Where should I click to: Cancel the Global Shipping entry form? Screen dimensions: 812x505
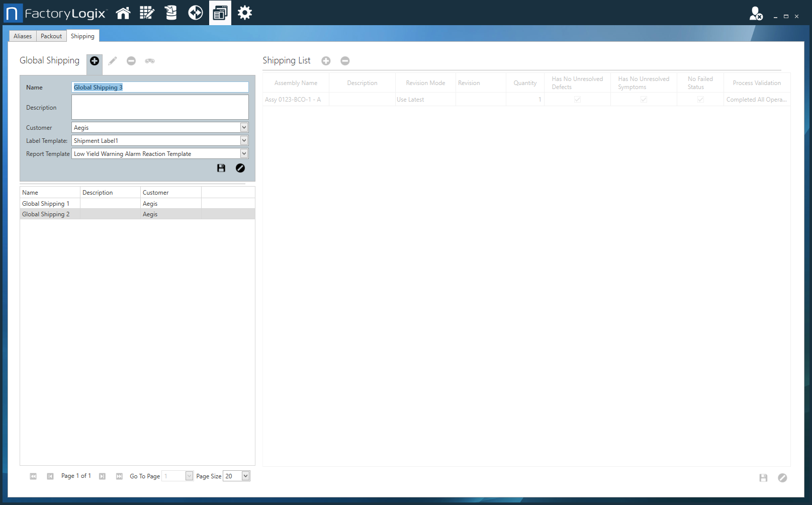240,168
